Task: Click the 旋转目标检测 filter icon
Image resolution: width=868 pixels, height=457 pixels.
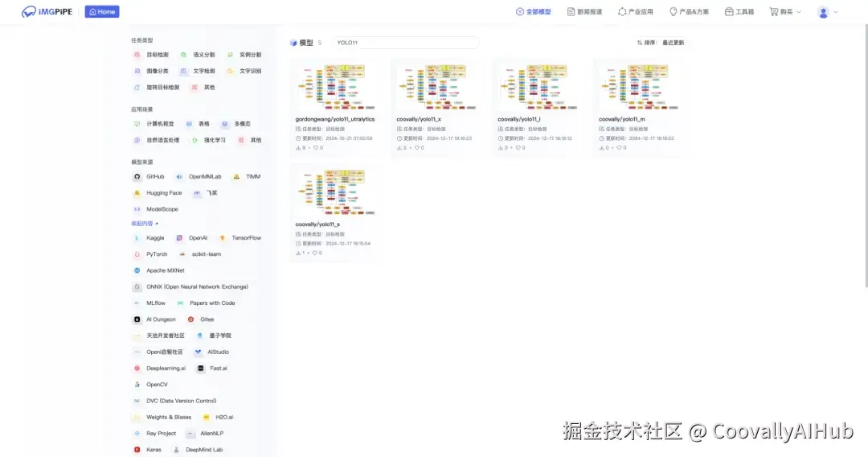Action: pyautogui.click(x=137, y=88)
